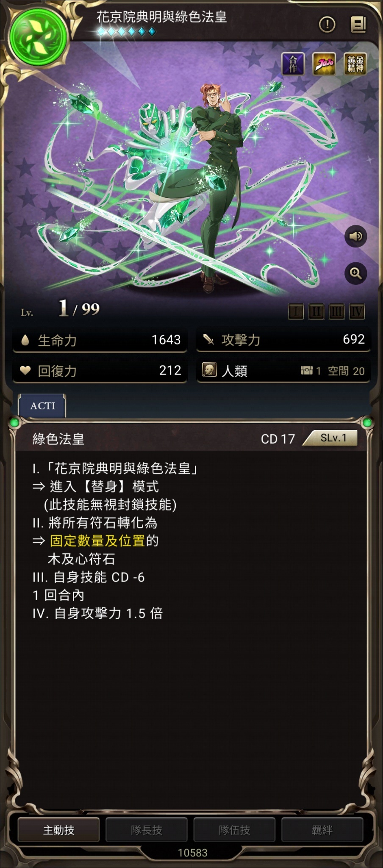Play character voice with speaker icon
The width and height of the screenshot is (383, 868).
355,236
